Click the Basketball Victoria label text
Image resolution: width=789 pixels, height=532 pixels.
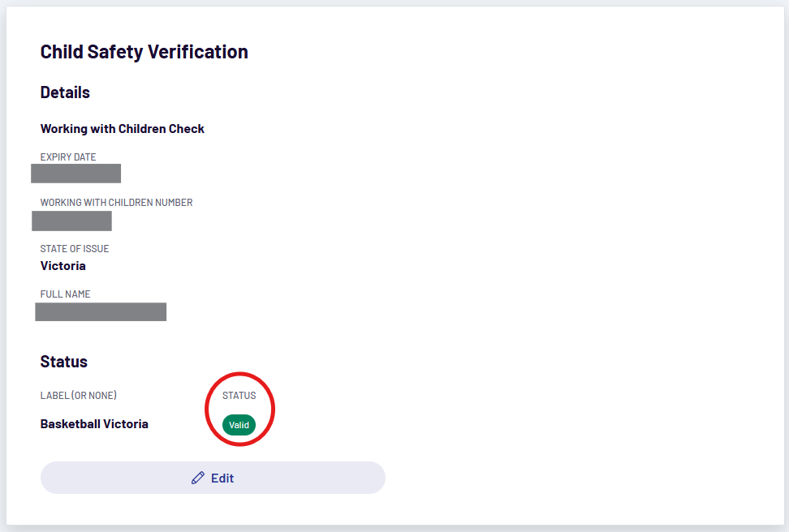click(94, 423)
